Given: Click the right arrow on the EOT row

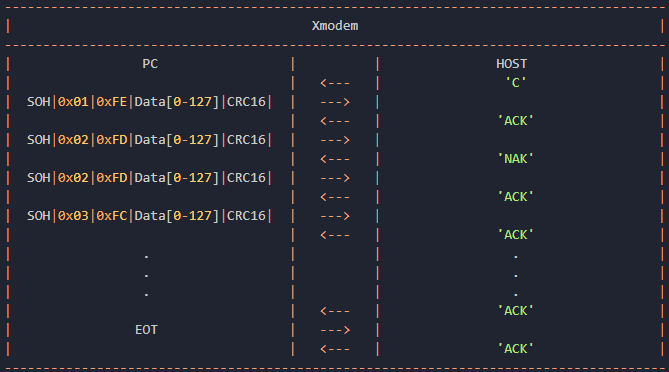Looking at the screenshot, I should 335,330.
